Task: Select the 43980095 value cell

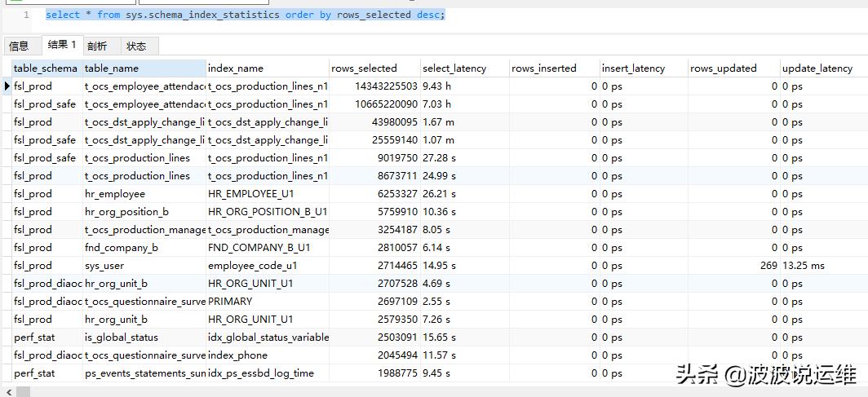Action: (x=374, y=122)
